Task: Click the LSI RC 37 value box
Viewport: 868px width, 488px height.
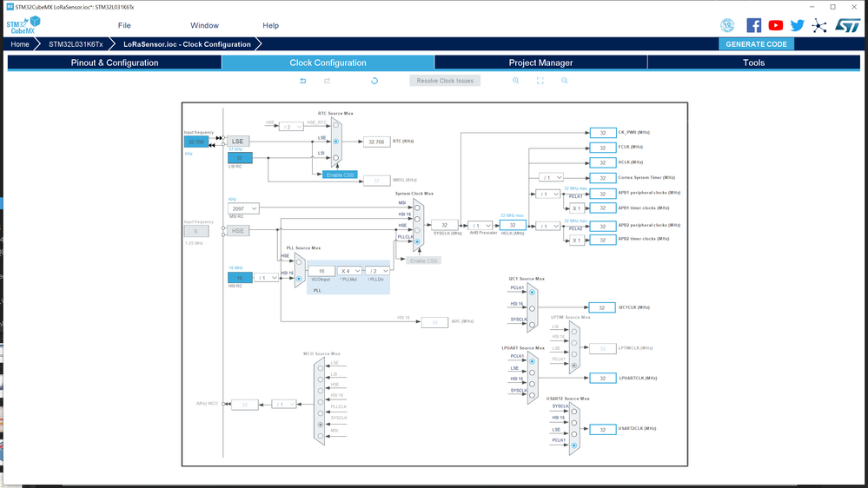Action: [241, 158]
